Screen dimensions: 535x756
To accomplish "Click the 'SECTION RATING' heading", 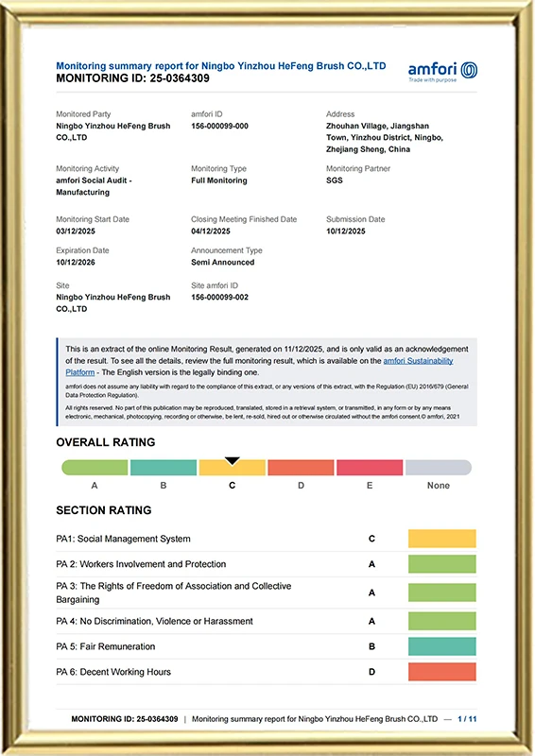I will [104, 510].
